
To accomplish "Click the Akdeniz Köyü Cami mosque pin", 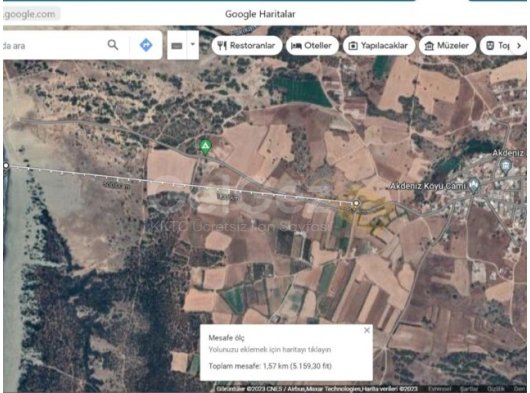I will (x=474, y=186).
